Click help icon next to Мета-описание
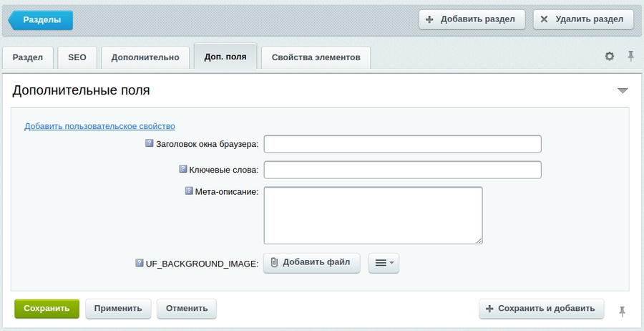Screen dimensions: 644x331 coord(189,191)
